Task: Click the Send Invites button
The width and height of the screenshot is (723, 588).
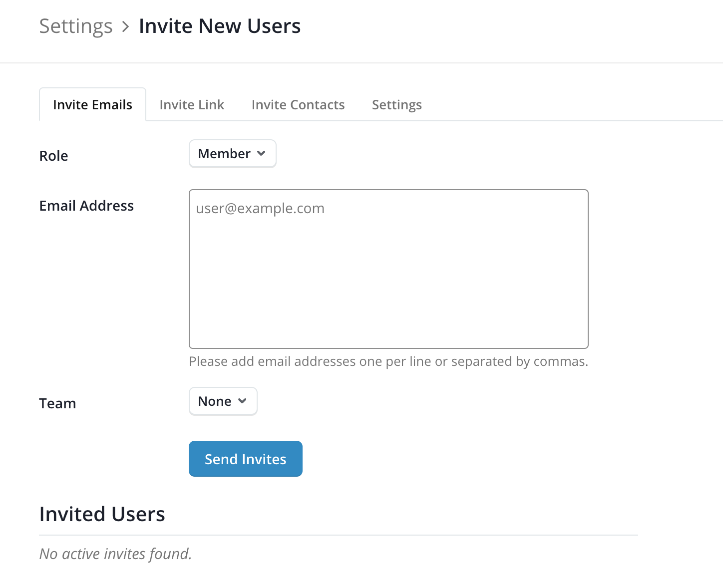Action: tap(246, 459)
